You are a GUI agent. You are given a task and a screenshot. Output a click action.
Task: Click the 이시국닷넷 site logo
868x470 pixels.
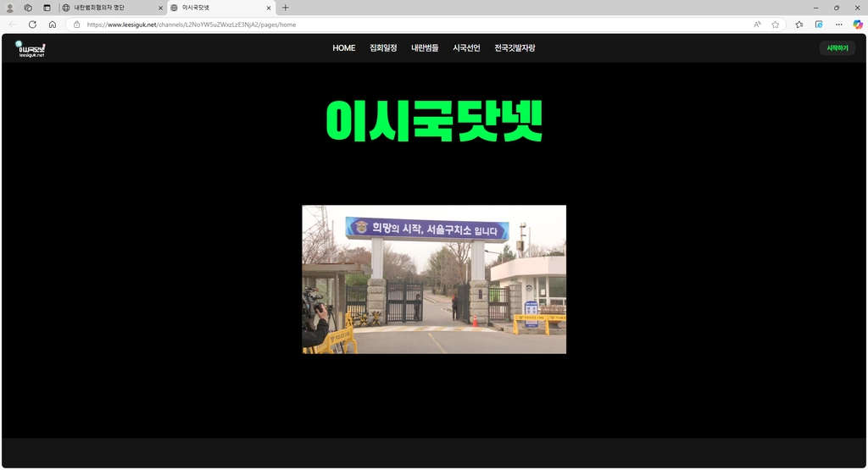(30, 48)
